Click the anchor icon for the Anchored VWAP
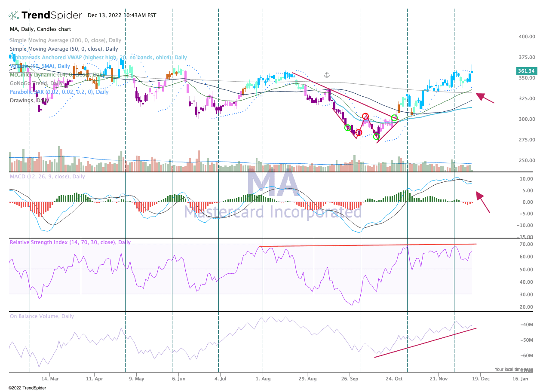 click(326, 75)
